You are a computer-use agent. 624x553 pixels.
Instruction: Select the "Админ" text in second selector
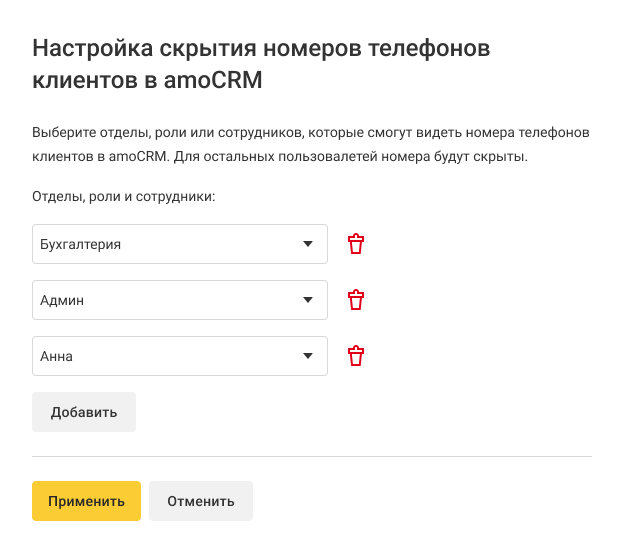61,300
